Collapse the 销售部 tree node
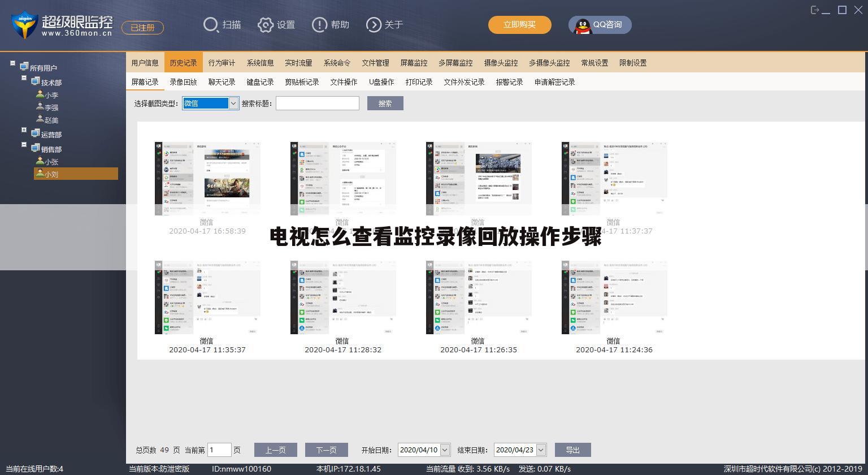 (24, 144)
